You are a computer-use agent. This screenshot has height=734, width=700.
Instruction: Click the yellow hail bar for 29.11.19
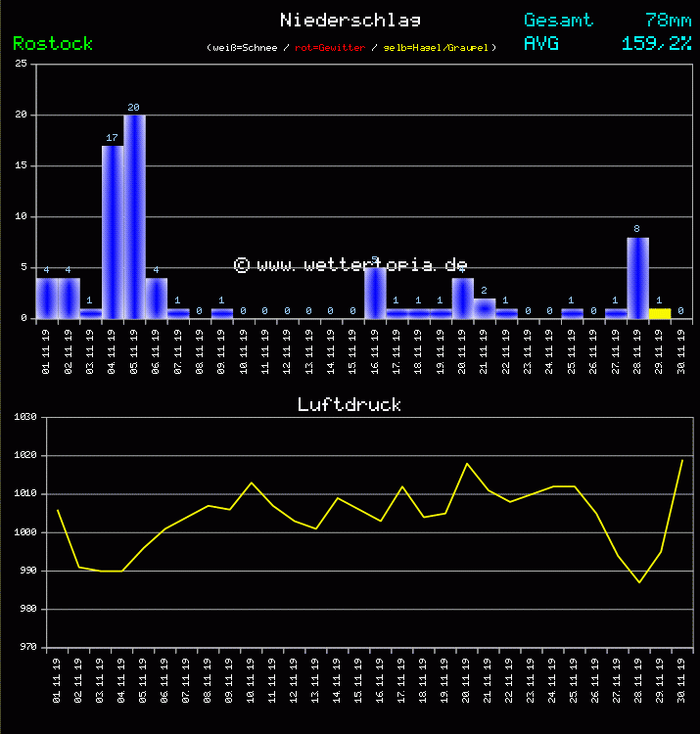click(659, 313)
